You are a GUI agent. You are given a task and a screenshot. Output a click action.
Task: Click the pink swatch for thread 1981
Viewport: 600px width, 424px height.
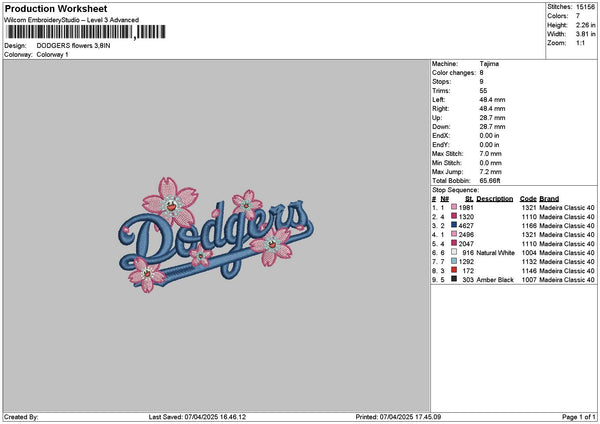click(x=454, y=207)
